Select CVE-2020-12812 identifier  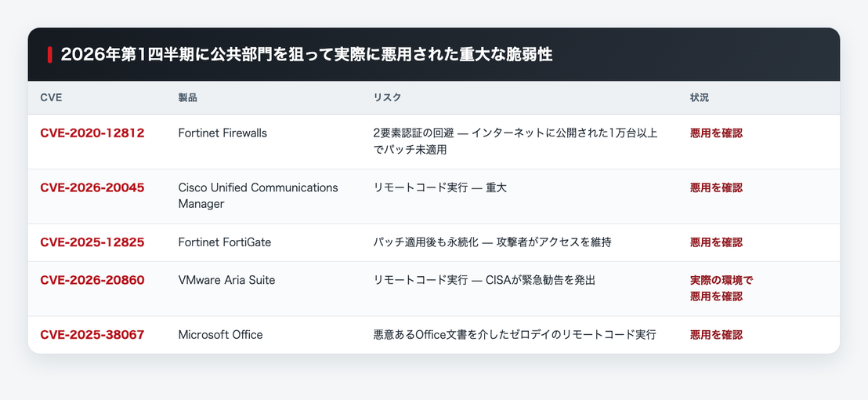[92, 133]
